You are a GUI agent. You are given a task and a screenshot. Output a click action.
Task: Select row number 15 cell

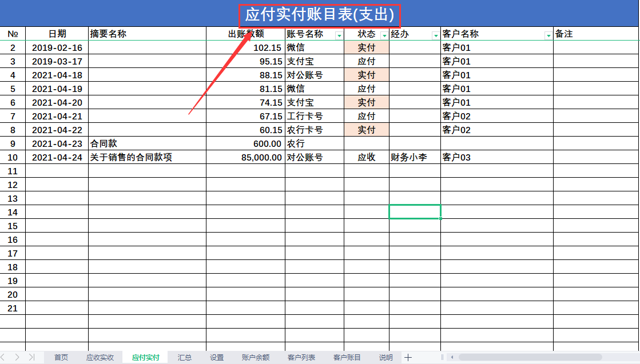13,226
